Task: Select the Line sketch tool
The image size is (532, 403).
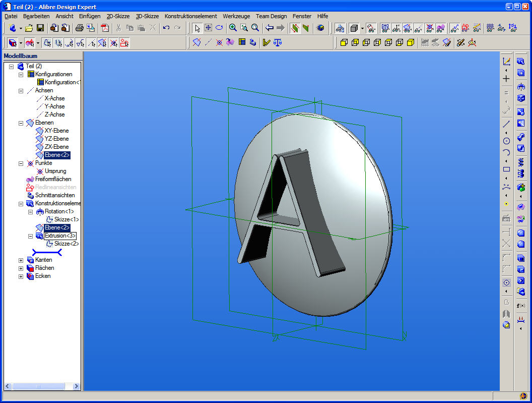Action: 506,124
